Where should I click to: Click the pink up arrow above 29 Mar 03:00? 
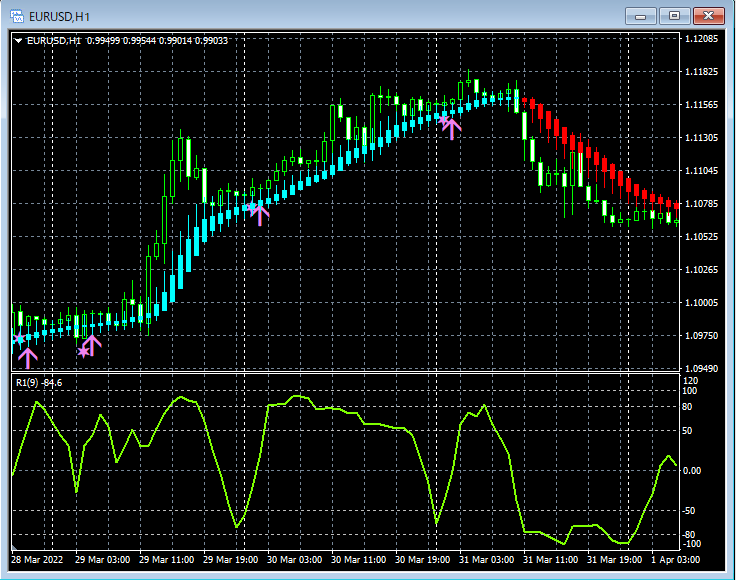[x=92, y=345]
